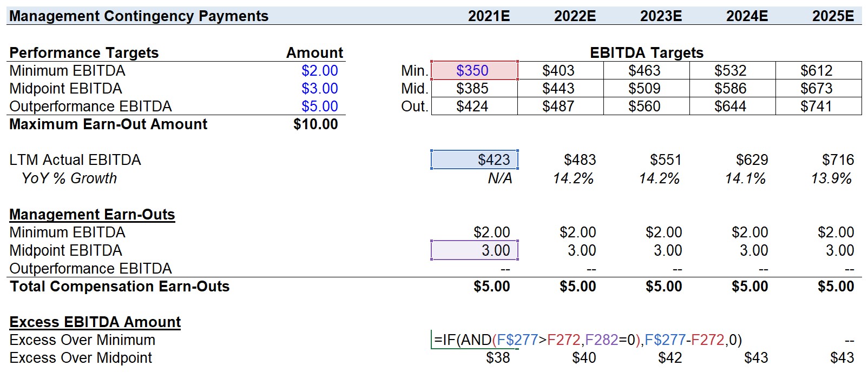868x379 pixels.
Task: Select the 2021E LTM Actual EBITDA $423 cell
Action: click(x=474, y=160)
